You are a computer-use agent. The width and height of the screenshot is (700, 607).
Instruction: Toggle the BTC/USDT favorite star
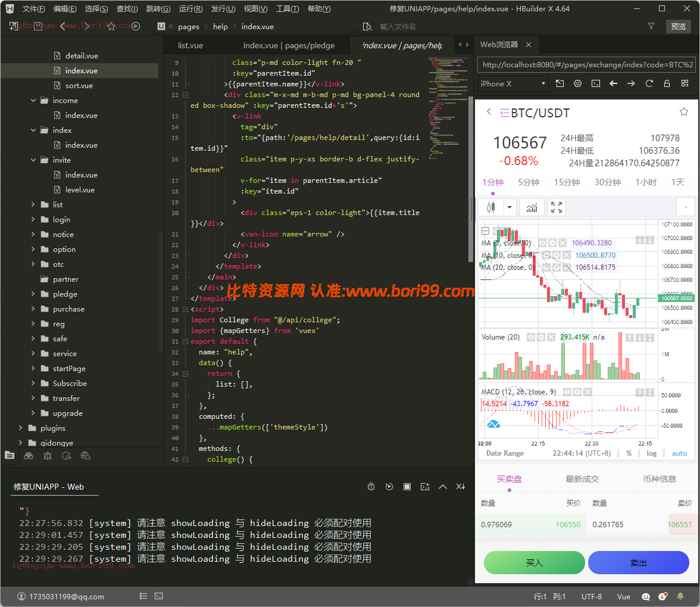(x=683, y=111)
